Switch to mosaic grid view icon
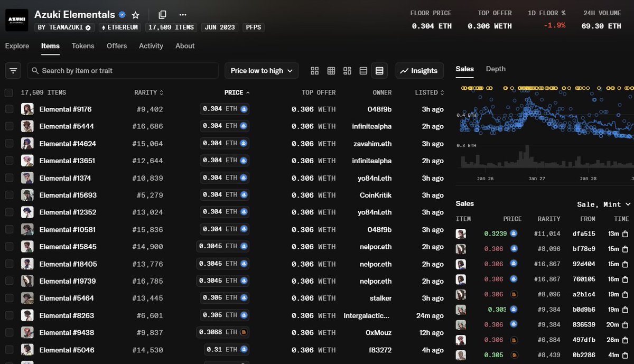The height and width of the screenshot is (364, 634). (x=347, y=70)
